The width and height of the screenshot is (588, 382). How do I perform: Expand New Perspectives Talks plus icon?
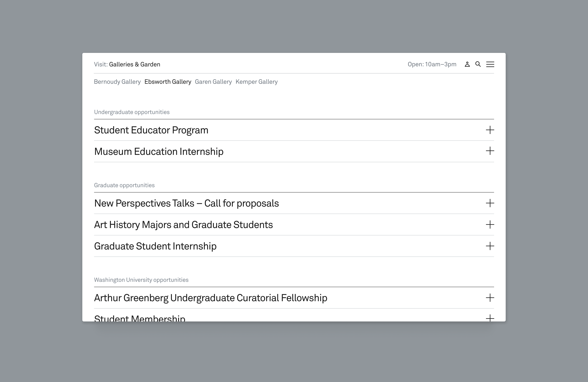[490, 203]
